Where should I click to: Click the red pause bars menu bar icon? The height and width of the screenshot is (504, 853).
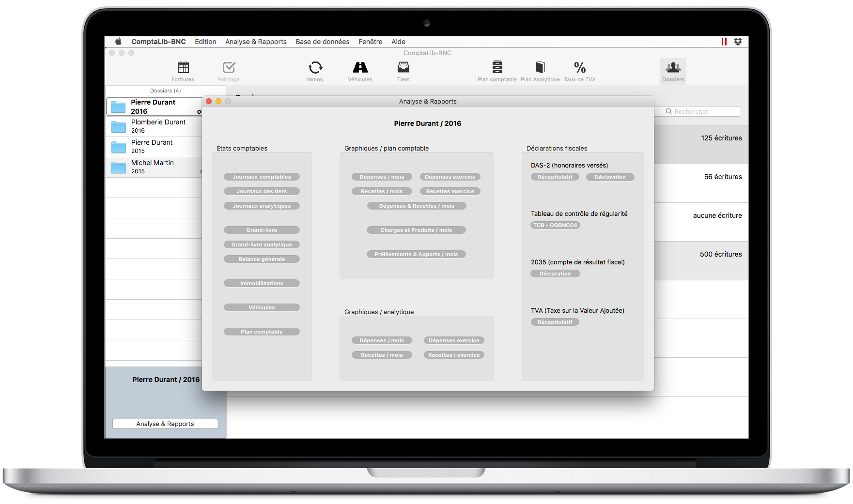coord(724,42)
